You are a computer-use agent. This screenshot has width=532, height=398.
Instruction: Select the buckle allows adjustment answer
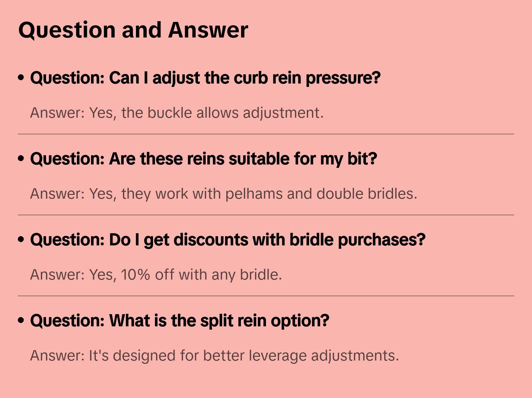click(x=177, y=113)
